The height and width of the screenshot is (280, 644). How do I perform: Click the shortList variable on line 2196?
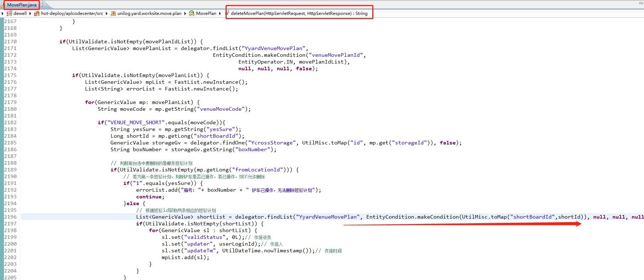click(211, 217)
